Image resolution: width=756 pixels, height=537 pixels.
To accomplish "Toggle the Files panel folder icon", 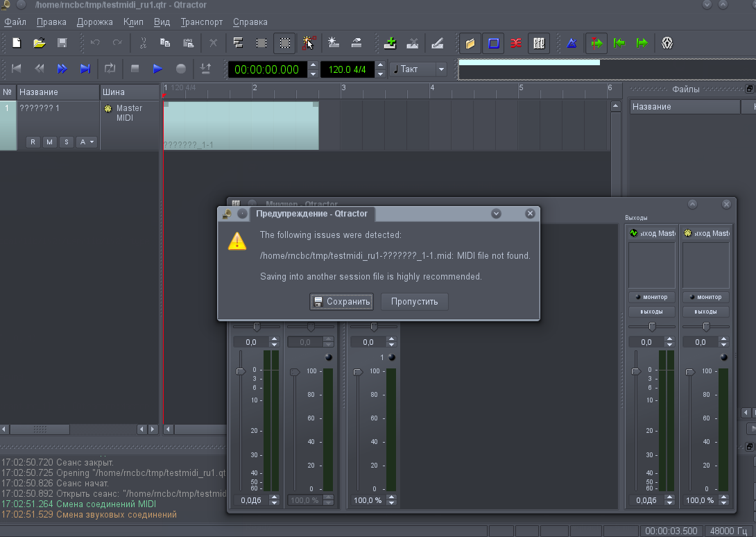I will (470, 43).
